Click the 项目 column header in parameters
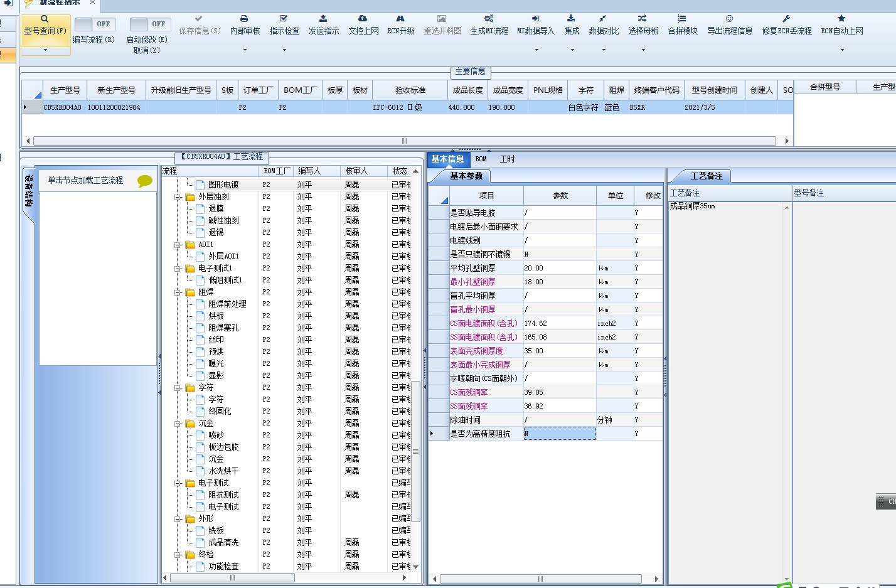The width and height of the screenshot is (896, 588). 487,196
